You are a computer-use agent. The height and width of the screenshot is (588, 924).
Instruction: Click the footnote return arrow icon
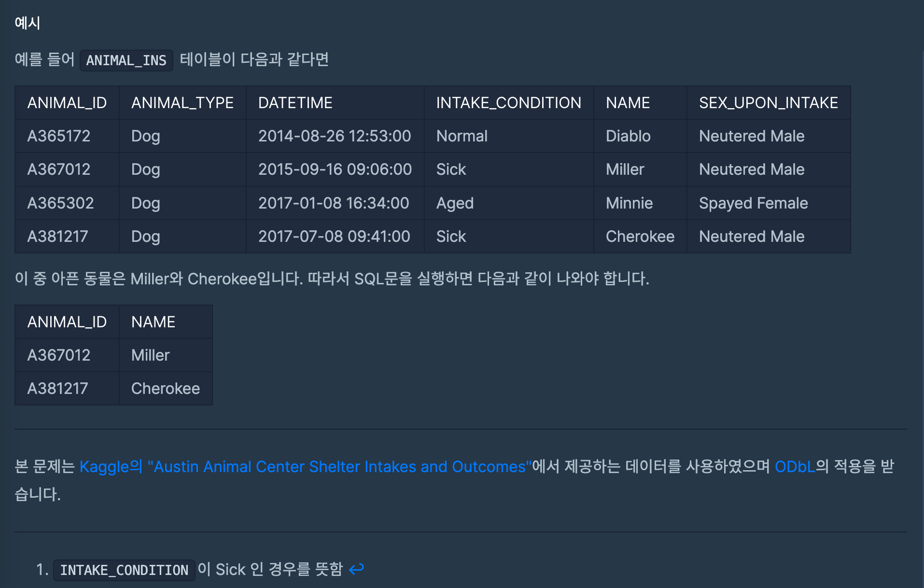tap(356, 569)
